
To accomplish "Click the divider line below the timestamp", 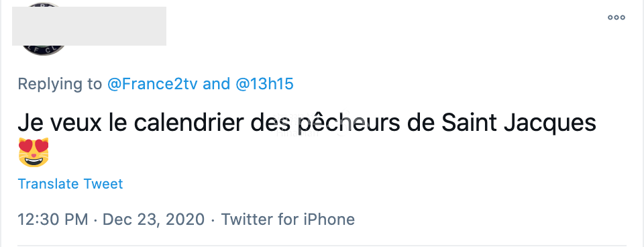I will (x=322, y=246).
